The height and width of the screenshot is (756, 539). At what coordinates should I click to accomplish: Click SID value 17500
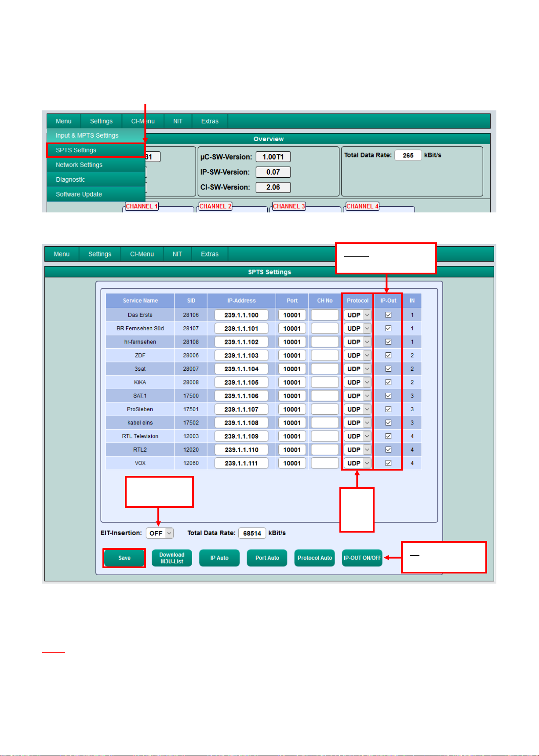pos(191,396)
